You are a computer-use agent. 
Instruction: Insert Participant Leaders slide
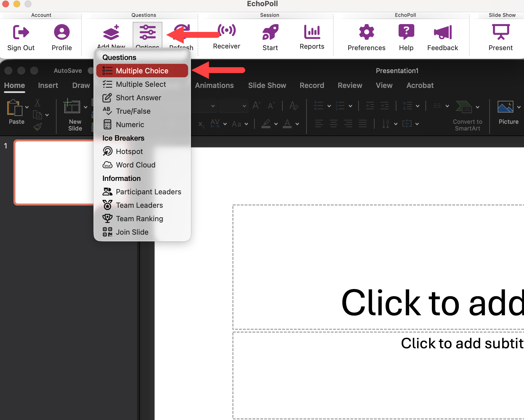coord(142,192)
